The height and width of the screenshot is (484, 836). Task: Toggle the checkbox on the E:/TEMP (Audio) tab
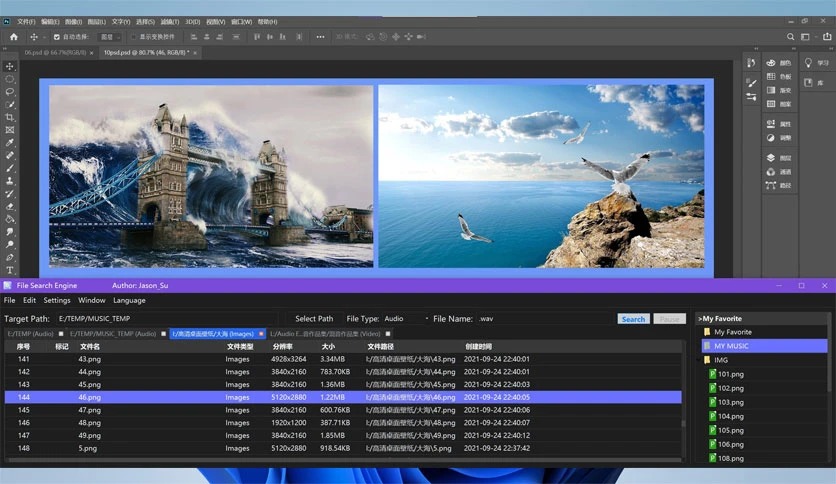tap(61, 334)
